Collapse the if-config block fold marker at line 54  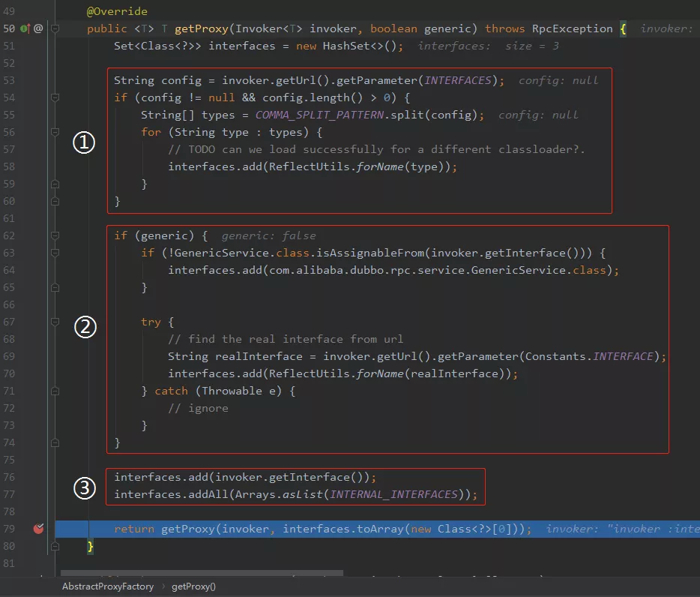point(55,97)
